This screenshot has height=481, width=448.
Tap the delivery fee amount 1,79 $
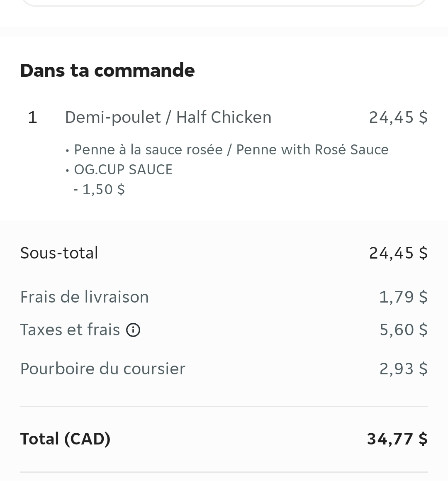(x=403, y=297)
